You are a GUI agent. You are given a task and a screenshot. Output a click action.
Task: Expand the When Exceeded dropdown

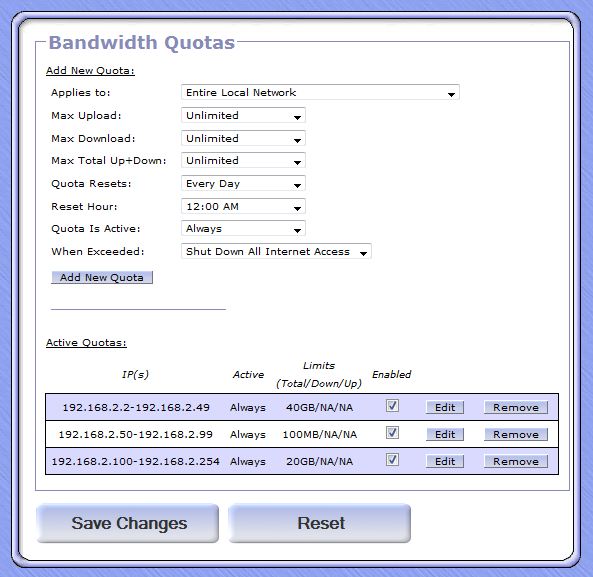[x=276, y=251]
